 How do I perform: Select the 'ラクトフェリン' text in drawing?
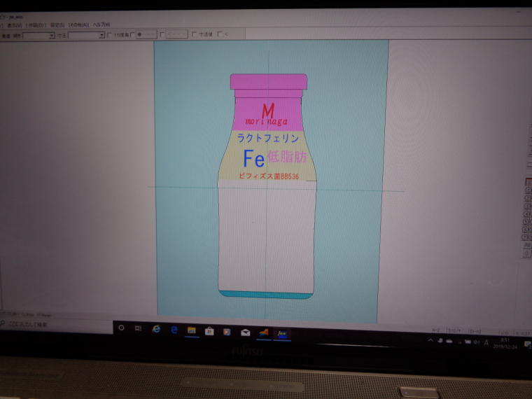click(268, 138)
